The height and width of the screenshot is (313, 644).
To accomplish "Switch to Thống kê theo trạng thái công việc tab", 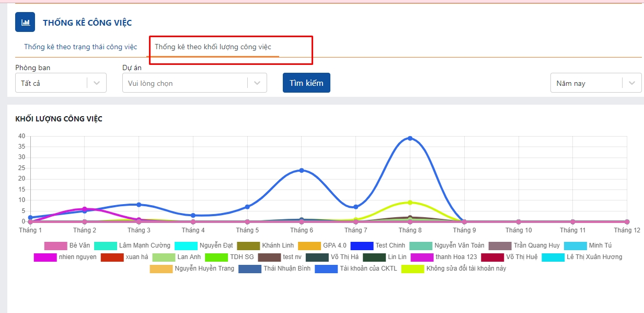I will coord(80,47).
